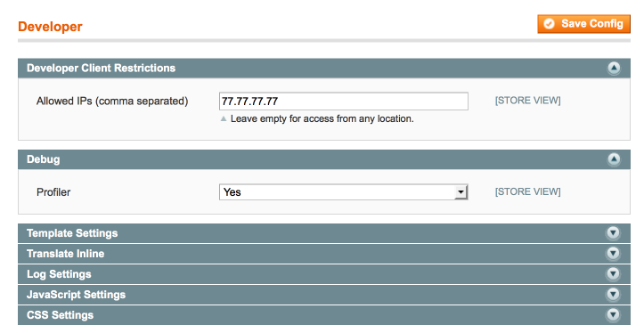Click the Translate Inline section header
Viewport: 644px width, 333px height.
(324, 254)
